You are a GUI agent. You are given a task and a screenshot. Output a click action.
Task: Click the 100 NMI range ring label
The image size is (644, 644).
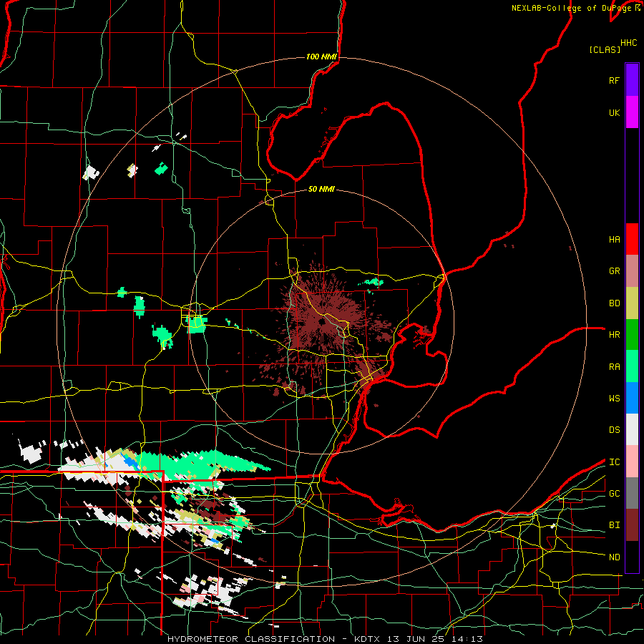point(321,57)
